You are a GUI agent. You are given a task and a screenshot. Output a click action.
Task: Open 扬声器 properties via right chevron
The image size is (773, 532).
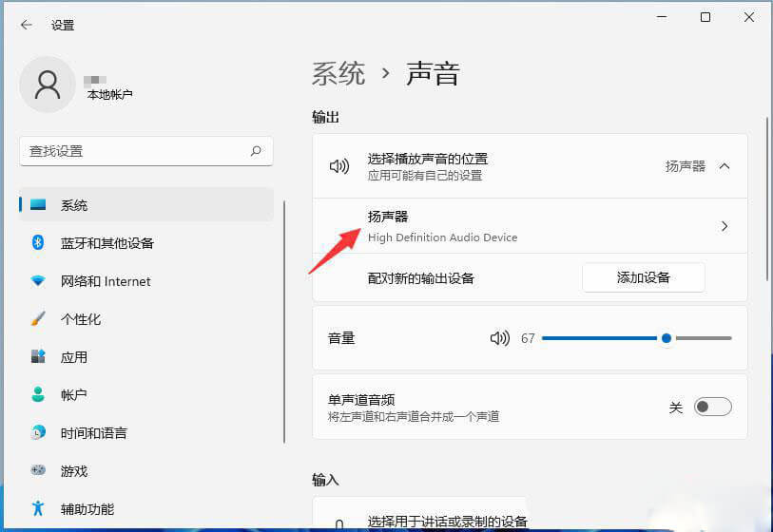tap(725, 226)
